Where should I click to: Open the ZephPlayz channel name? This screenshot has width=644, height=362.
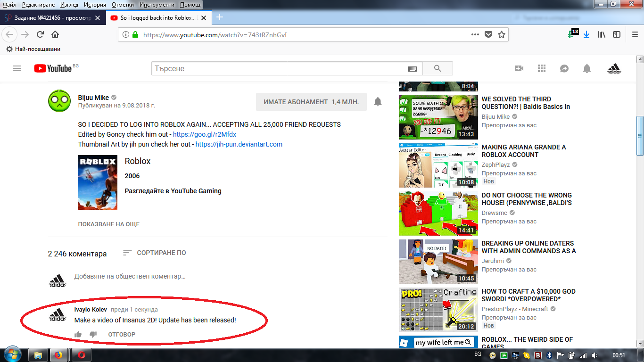coord(496,165)
